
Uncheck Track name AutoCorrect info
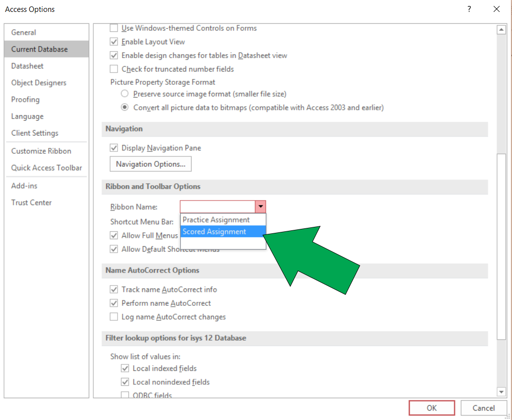tap(114, 289)
